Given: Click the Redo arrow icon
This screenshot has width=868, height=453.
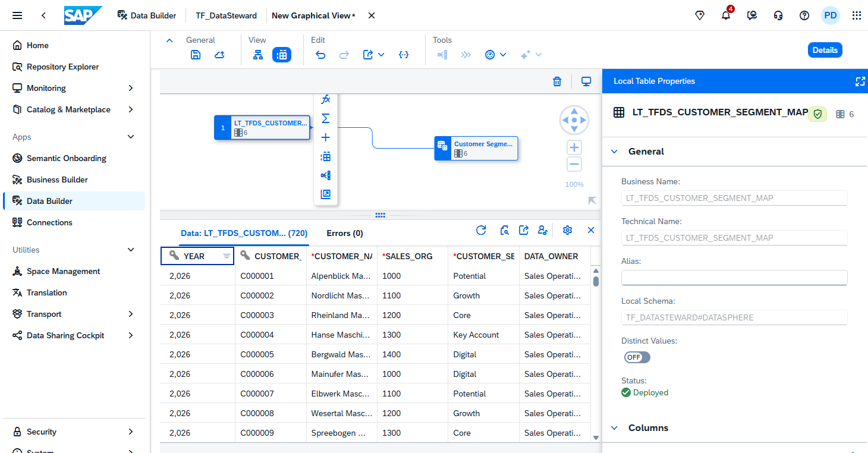Looking at the screenshot, I should click(344, 55).
